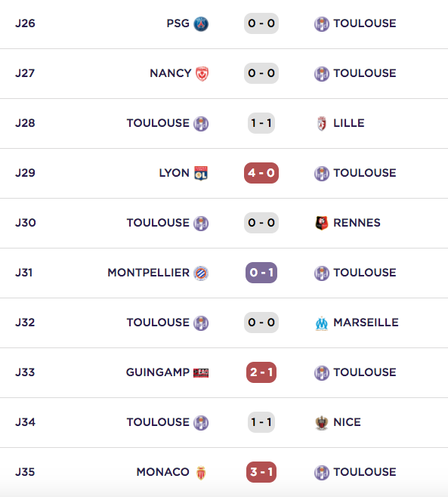Image resolution: width=448 pixels, height=497 pixels.
Task: Open the Lyon 4 - 0 score badge
Action: pos(261,173)
